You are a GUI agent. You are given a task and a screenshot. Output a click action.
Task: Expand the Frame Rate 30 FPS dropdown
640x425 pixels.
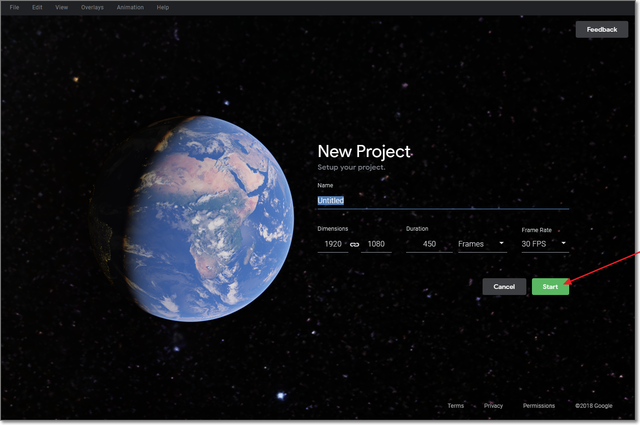[543, 244]
